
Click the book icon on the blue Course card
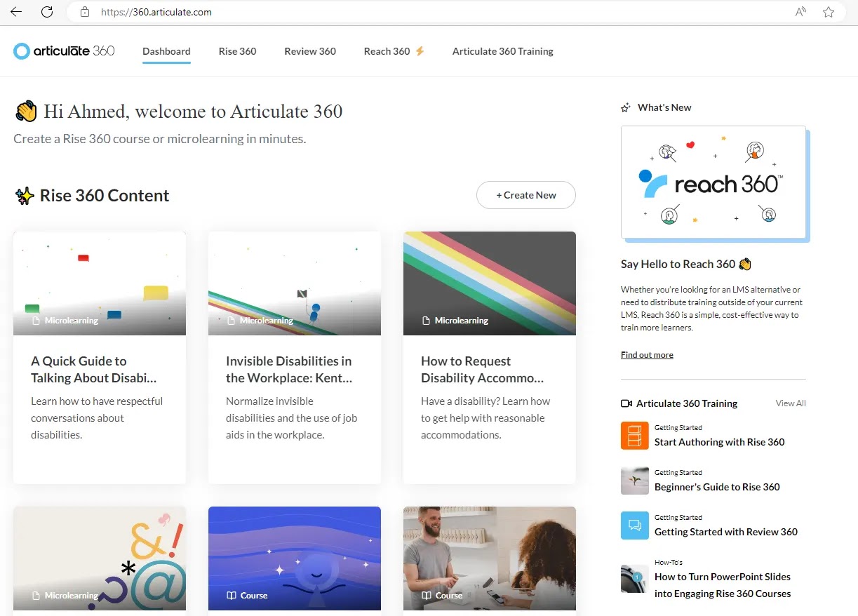tap(232, 596)
